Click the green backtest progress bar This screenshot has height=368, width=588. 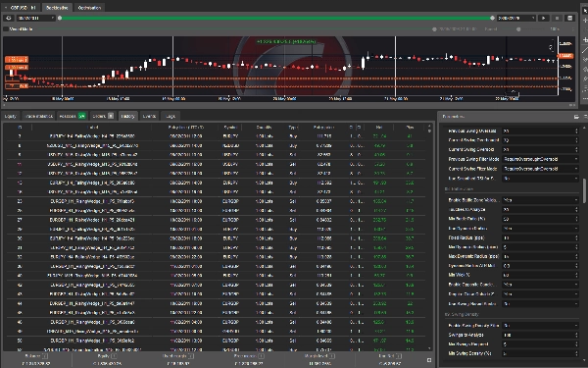coord(275,18)
